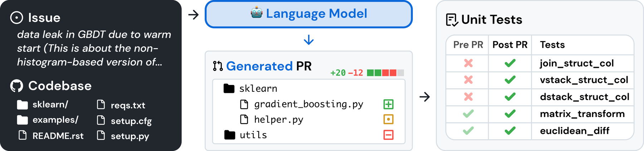The image size is (644, 151).
Task: Select the Pre PR column header
Action: click(x=468, y=45)
